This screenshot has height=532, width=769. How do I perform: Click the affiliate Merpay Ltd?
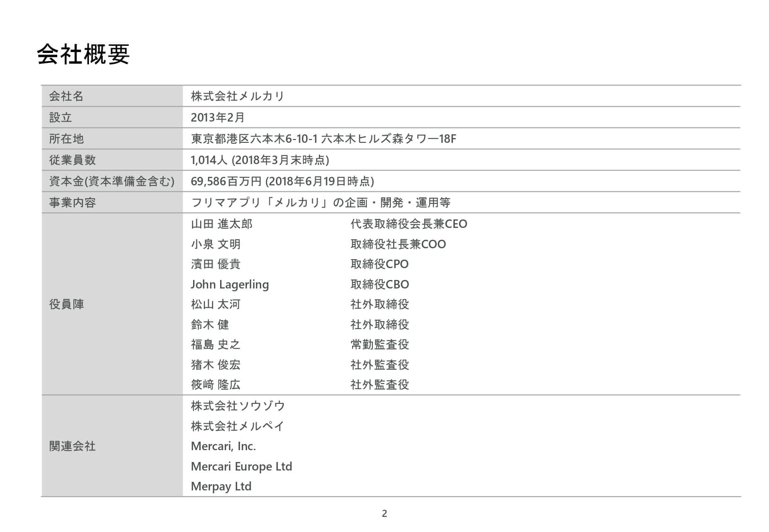pos(221,486)
